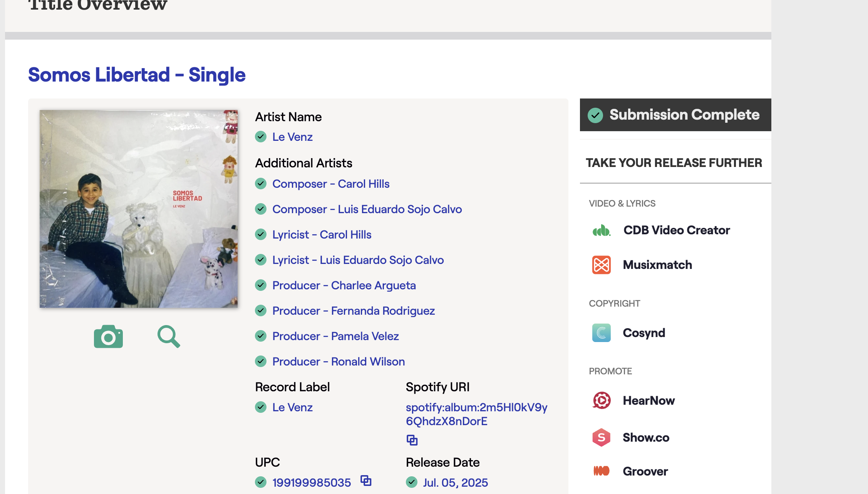Click the 'COPYRIGHT' section label

614,304
